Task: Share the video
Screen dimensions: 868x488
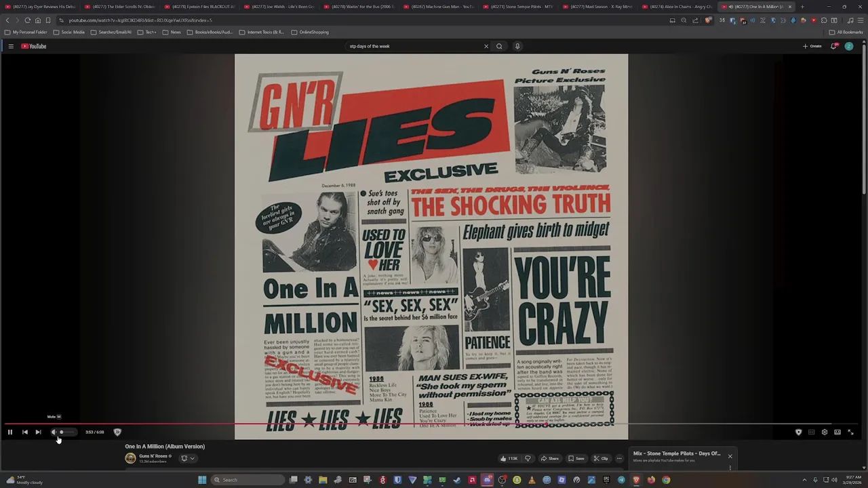Action: 549,458
